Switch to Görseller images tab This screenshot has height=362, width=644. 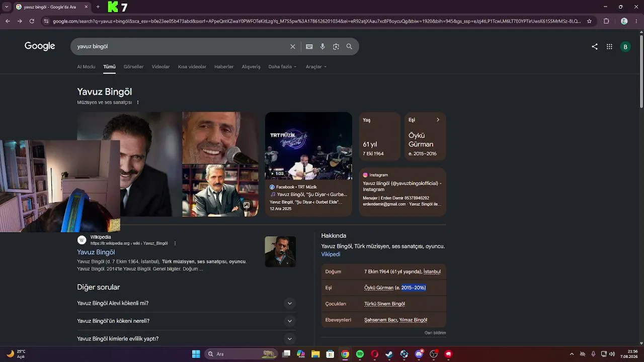click(x=133, y=67)
